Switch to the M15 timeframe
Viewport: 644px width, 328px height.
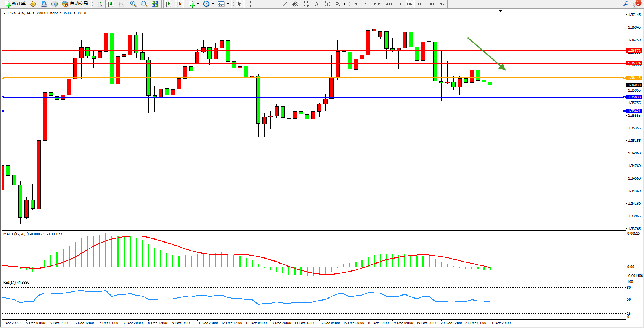pyautogui.click(x=377, y=4)
